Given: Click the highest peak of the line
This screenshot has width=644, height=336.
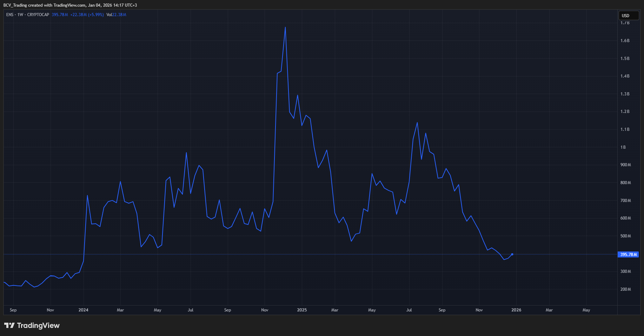Looking at the screenshot, I should tap(285, 27).
